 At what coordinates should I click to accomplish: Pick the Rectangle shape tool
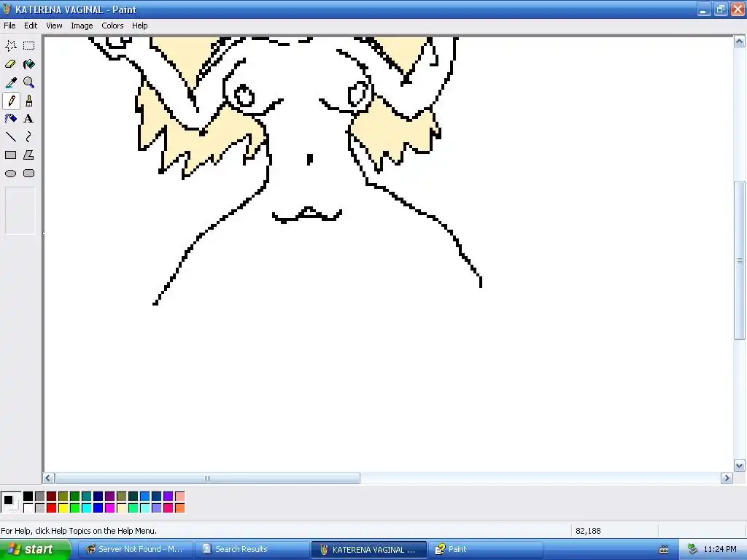(x=11, y=155)
